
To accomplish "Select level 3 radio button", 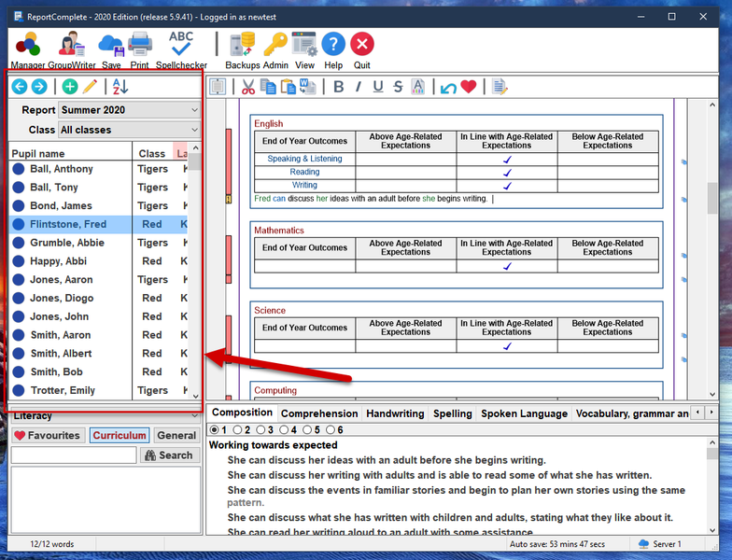I will pyautogui.click(x=260, y=429).
